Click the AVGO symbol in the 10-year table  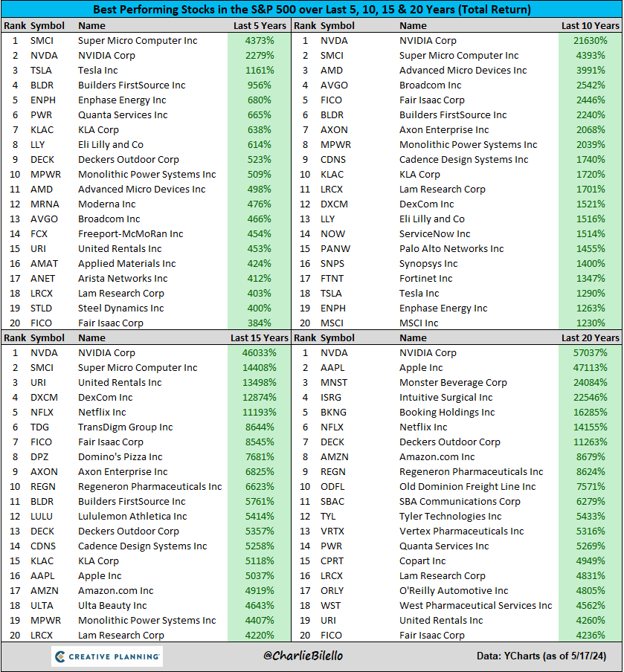tap(334, 85)
